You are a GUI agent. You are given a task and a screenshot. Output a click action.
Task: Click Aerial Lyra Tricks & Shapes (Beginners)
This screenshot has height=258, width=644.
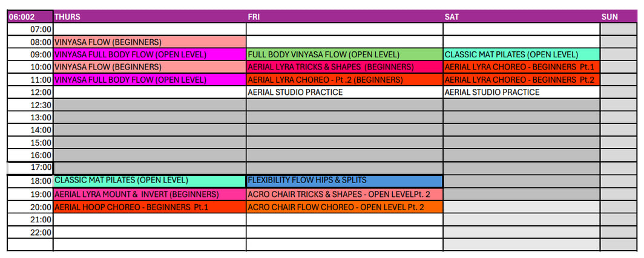344,67
